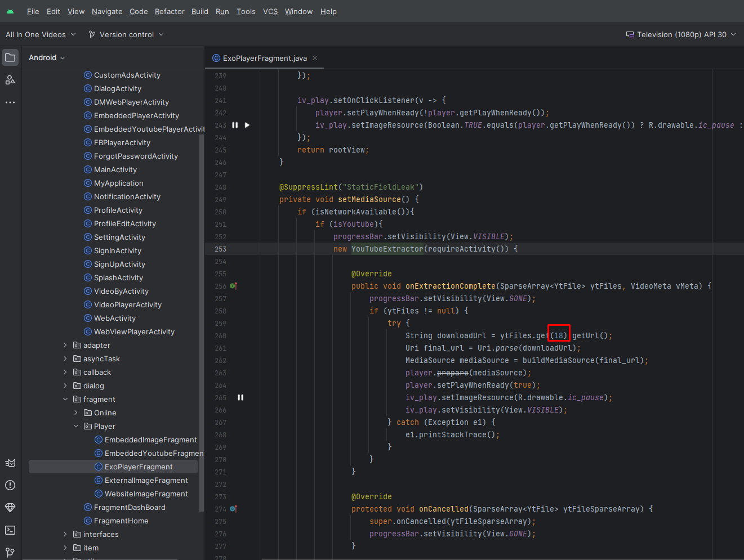Image resolution: width=744 pixels, height=560 pixels.
Task: Close the ExoPlayerFragment.java tab
Action: (x=315, y=58)
